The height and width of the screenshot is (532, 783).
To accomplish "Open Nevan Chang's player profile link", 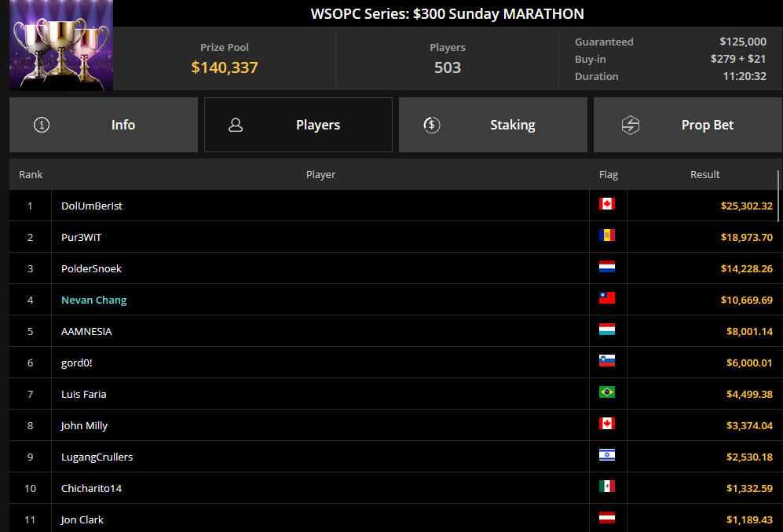I will pos(94,300).
